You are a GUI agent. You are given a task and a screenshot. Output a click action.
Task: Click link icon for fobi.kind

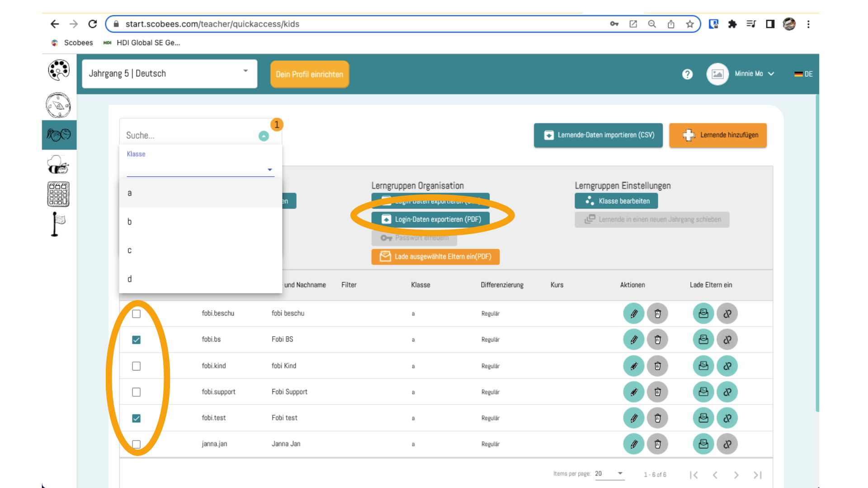[727, 366]
